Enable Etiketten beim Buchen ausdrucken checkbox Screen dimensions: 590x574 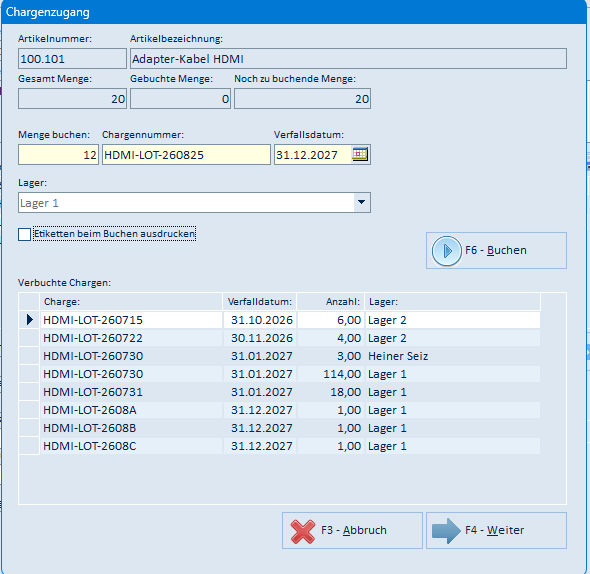(24, 234)
